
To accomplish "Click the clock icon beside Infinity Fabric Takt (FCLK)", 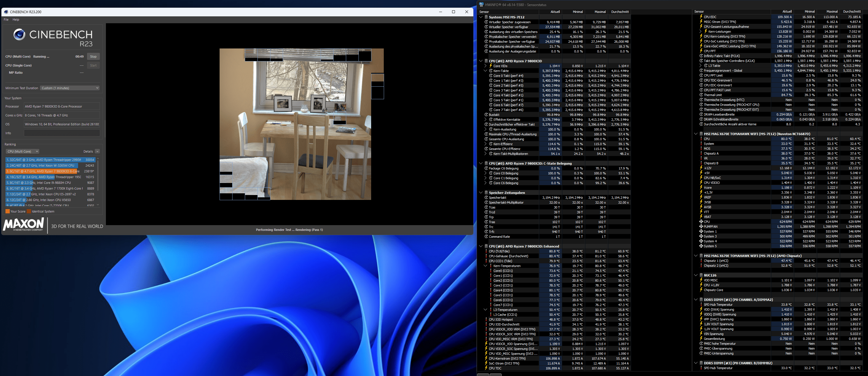I will pyautogui.click(x=701, y=56).
